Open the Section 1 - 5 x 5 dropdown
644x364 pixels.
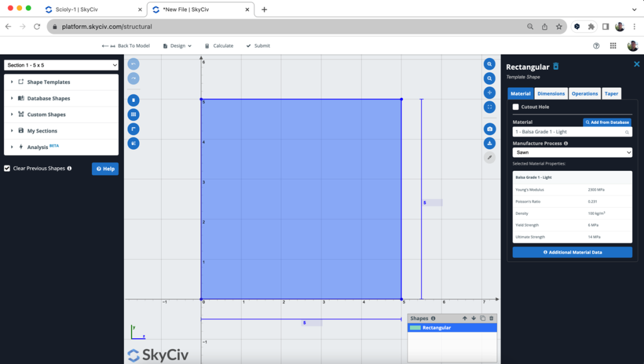(60, 65)
